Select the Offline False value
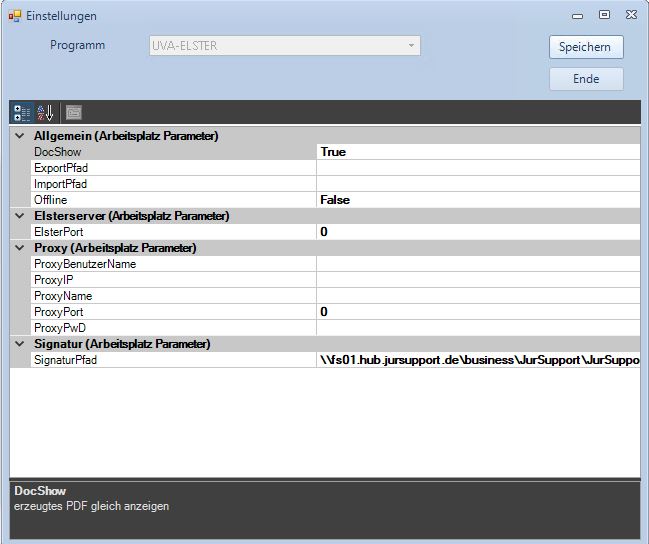The height and width of the screenshot is (544, 649). (477, 200)
